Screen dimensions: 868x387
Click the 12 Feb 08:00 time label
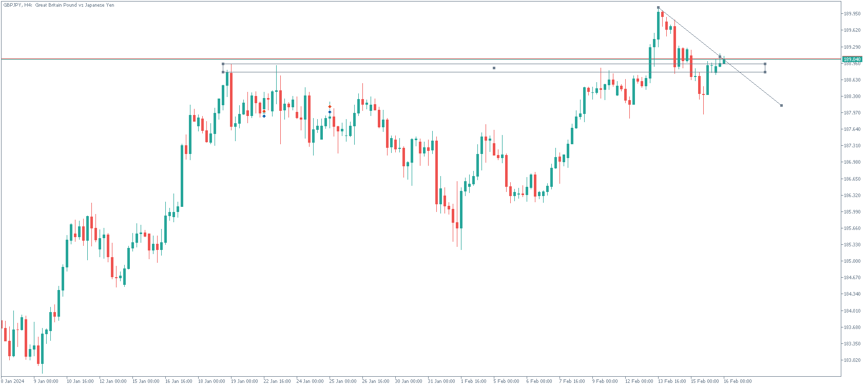click(639, 381)
